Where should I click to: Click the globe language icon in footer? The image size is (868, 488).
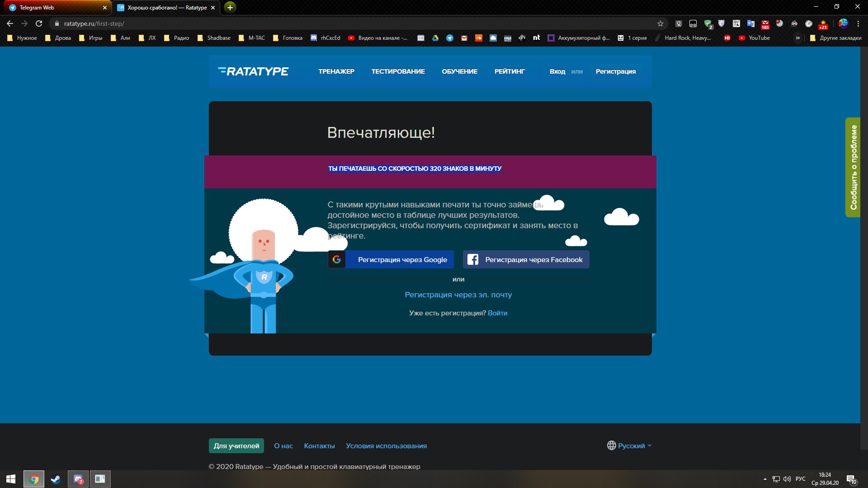[611, 446]
